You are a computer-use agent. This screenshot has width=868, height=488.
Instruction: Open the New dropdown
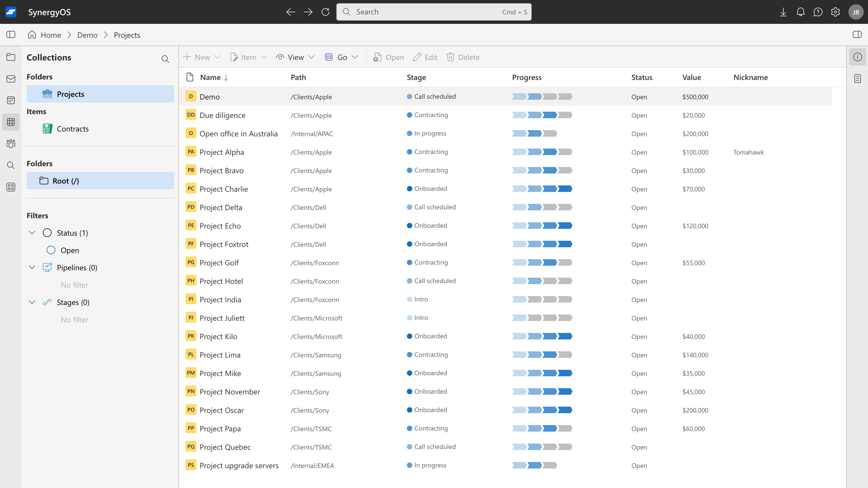[202, 57]
